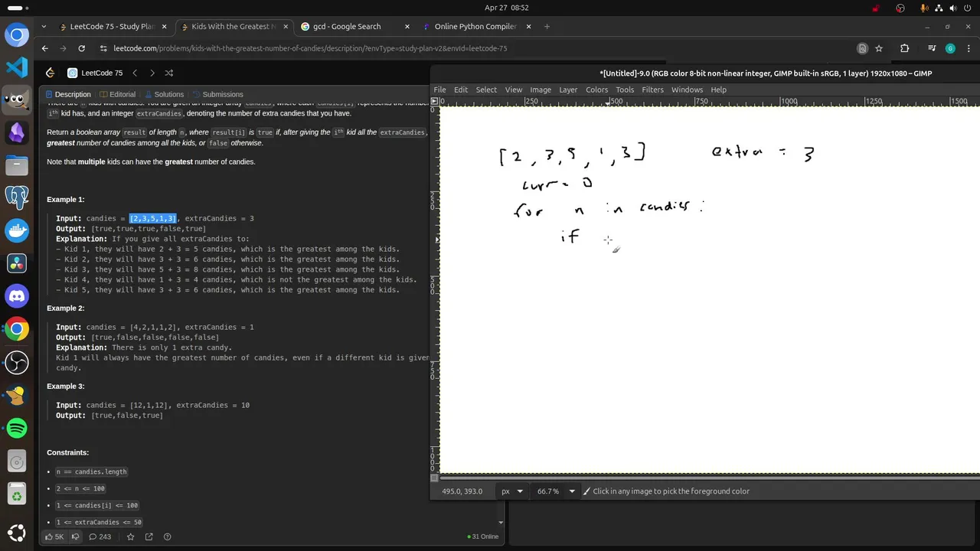Open Discord from the dock

17,295
